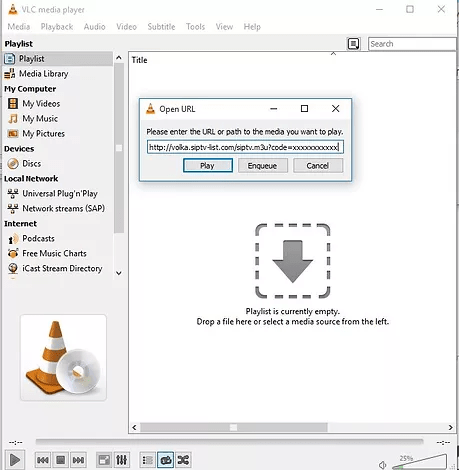Click the Enqueue button
459x470 pixels.
coord(263,166)
